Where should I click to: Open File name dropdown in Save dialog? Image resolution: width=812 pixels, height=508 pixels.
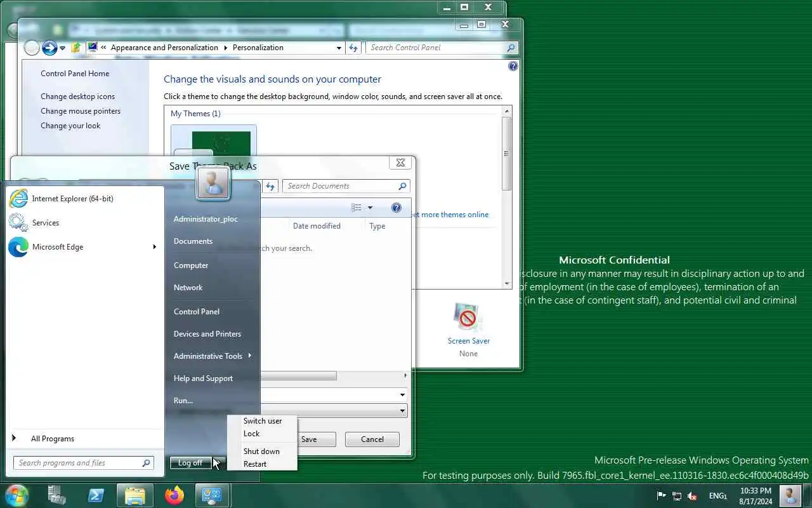(402, 395)
